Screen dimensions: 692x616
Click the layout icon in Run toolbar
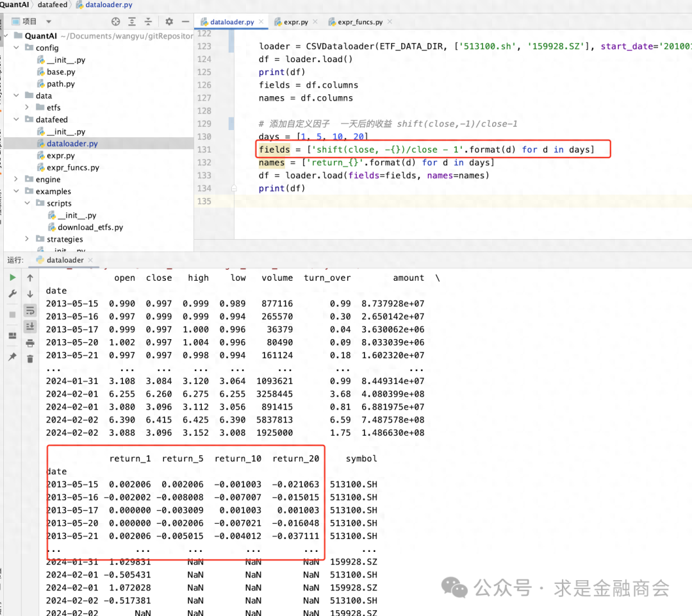tap(12, 336)
